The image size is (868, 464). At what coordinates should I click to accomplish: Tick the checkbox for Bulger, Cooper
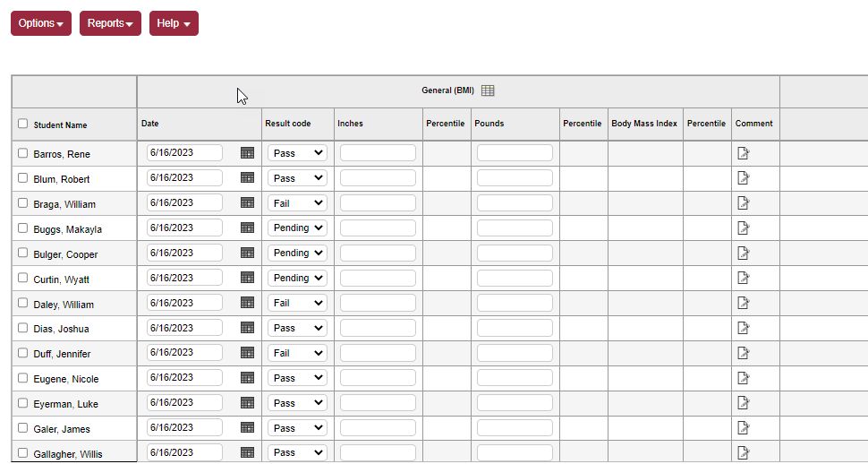[x=23, y=253]
